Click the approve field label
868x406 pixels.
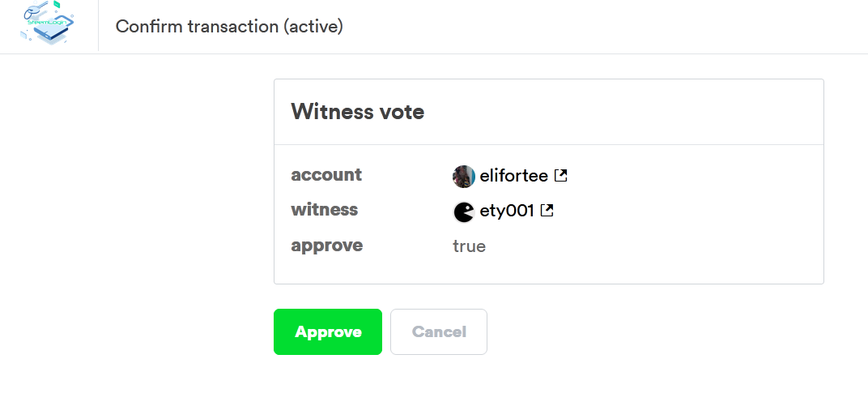326,246
